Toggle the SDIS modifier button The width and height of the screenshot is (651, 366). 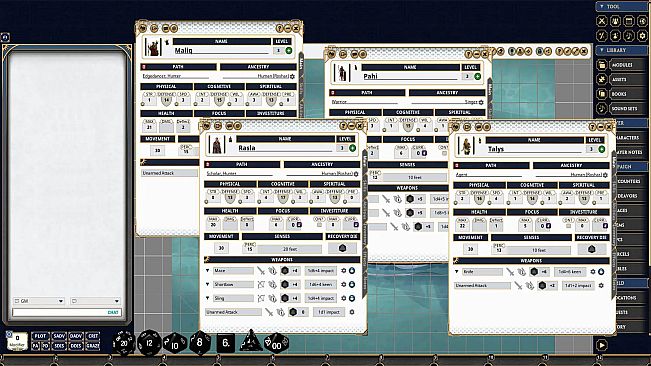point(59,346)
